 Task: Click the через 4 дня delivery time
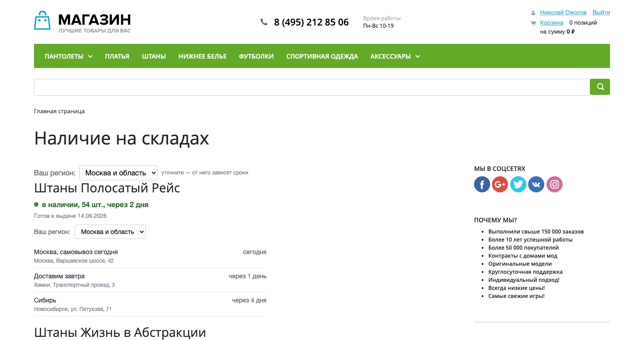249,300
